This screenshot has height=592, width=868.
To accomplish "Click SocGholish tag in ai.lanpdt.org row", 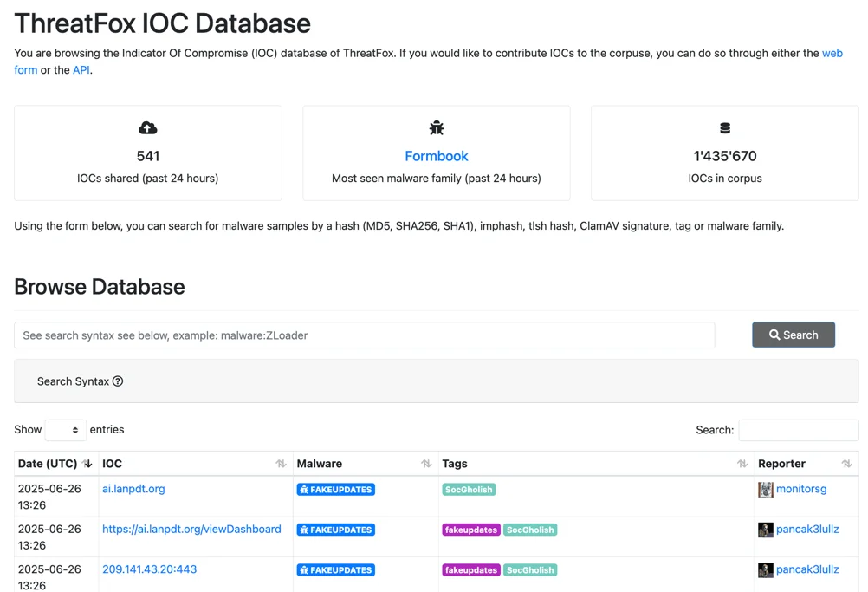I will [469, 490].
